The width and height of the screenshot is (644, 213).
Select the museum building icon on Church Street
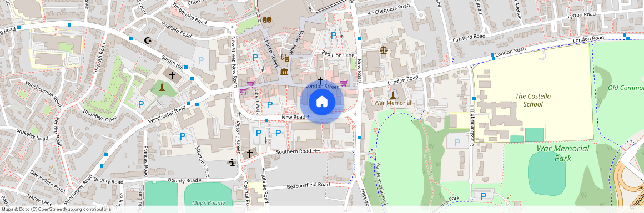coord(284,72)
